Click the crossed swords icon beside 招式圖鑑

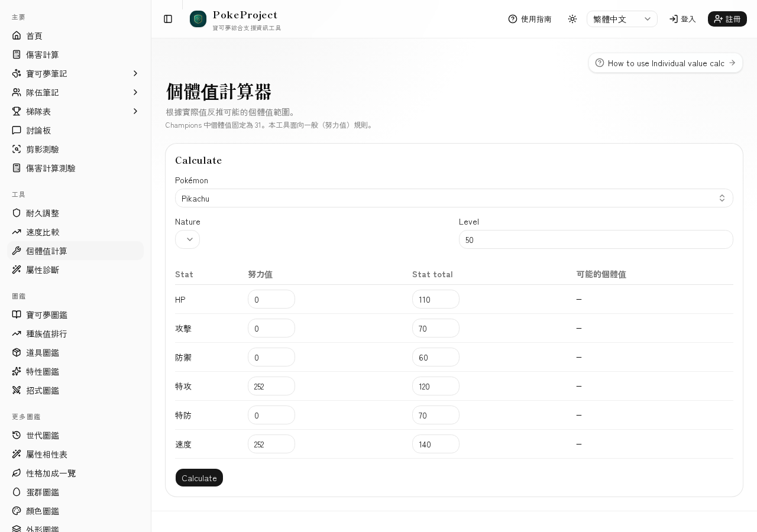pyautogui.click(x=17, y=390)
